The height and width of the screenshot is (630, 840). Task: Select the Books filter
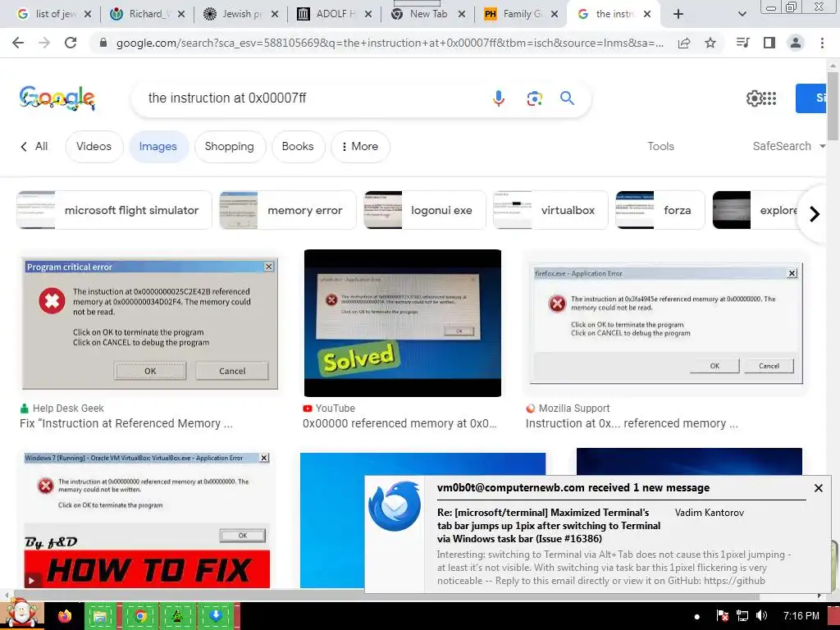(x=298, y=146)
